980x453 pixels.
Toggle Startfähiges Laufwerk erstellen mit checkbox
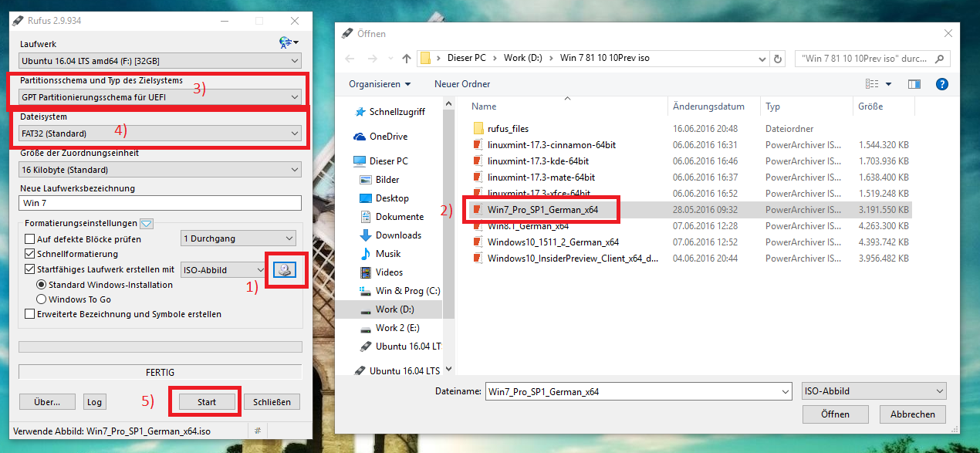pos(31,269)
